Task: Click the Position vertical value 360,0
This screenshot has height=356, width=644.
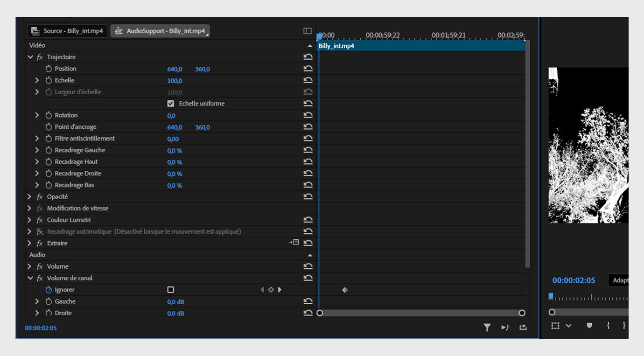Action: 203,69
